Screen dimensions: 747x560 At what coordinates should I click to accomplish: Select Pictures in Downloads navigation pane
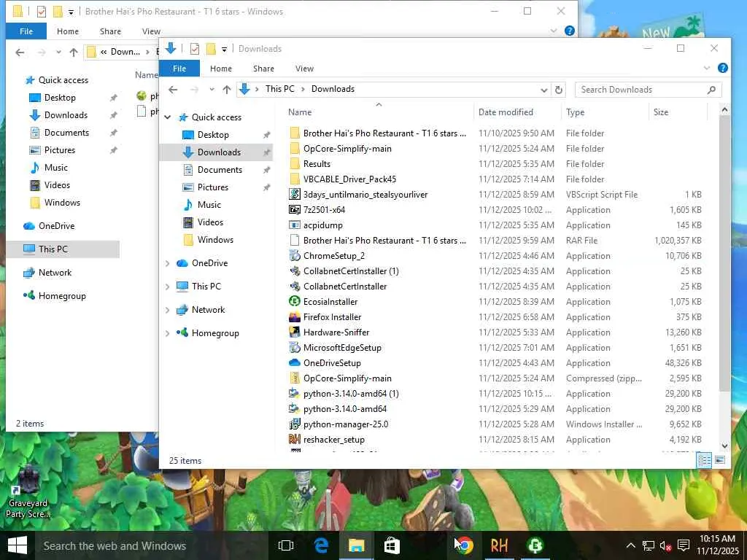[212, 187]
